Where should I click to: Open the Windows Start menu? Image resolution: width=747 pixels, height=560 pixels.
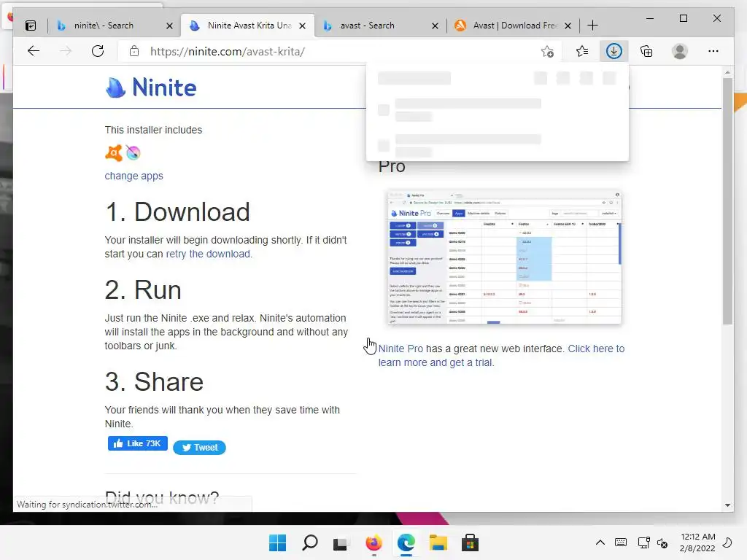pos(277,542)
